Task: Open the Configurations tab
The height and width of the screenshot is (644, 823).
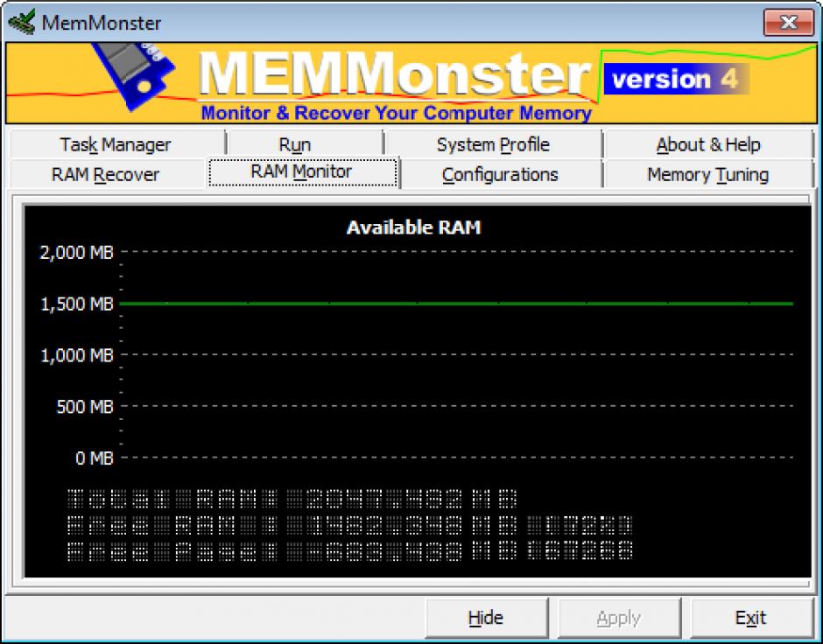Action: (500, 175)
